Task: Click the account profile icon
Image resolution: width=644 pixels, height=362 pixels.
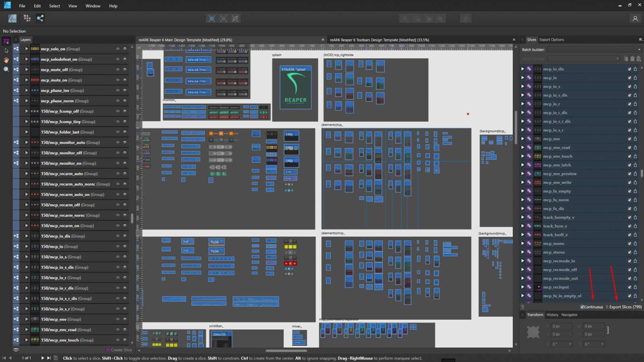Action: click(635, 19)
